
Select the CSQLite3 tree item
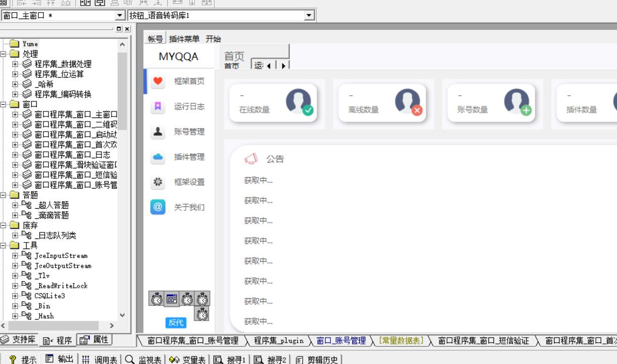[49, 296]
